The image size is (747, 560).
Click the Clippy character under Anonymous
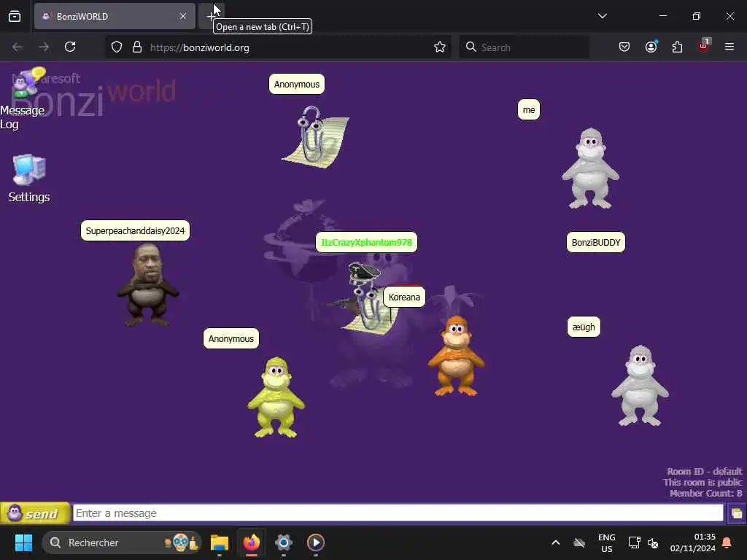tap(315, 136)
